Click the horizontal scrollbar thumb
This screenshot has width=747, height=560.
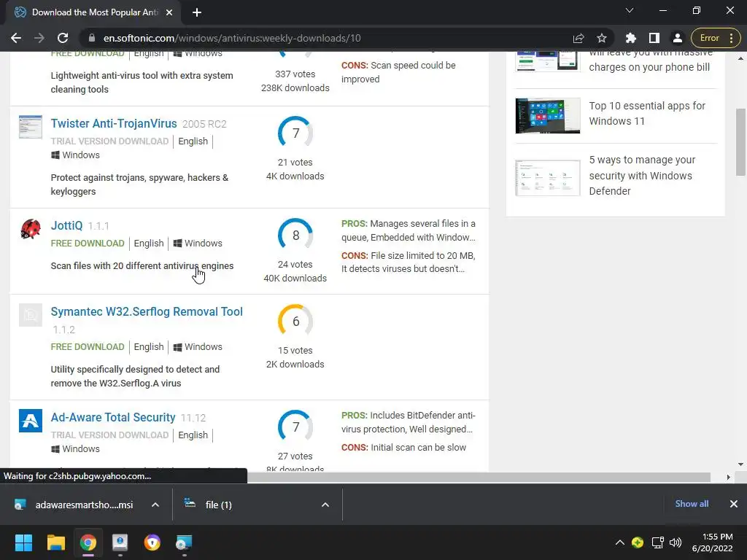479,477
